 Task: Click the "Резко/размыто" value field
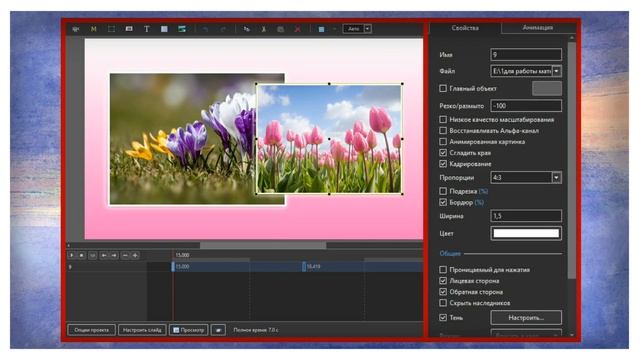pos(526,106)
